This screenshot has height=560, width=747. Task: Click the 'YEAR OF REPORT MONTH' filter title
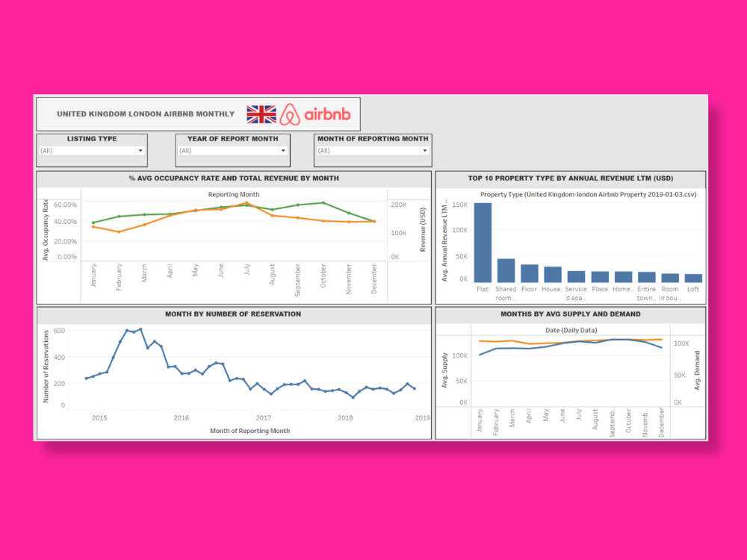232,139
